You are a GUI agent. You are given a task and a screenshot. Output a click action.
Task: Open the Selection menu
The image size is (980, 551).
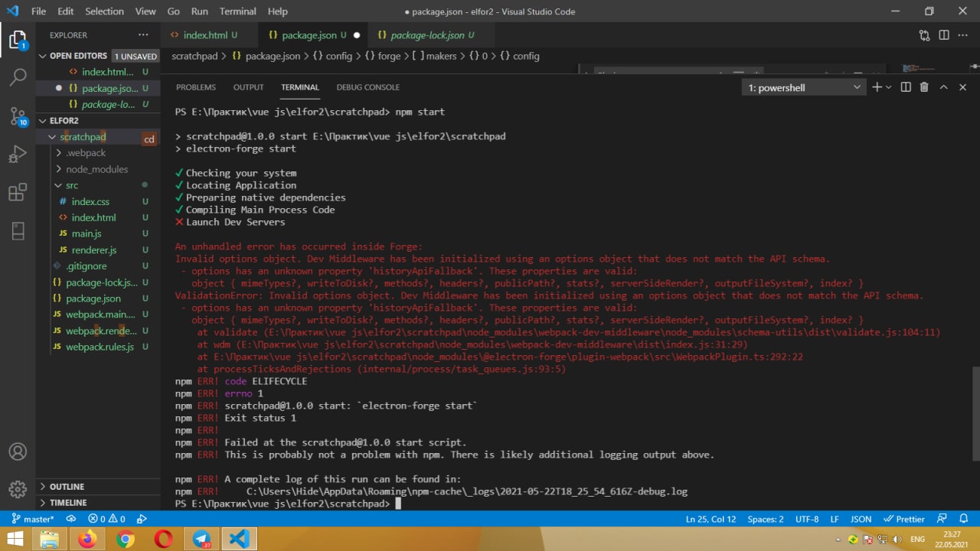click(x=104, y=11)
